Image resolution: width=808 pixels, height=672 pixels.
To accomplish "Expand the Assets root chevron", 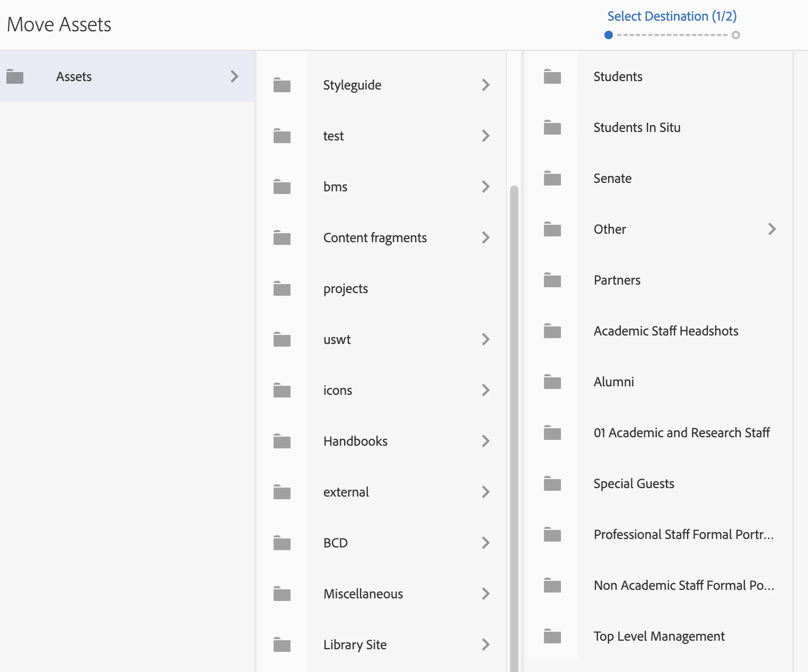I will [234, 76].
